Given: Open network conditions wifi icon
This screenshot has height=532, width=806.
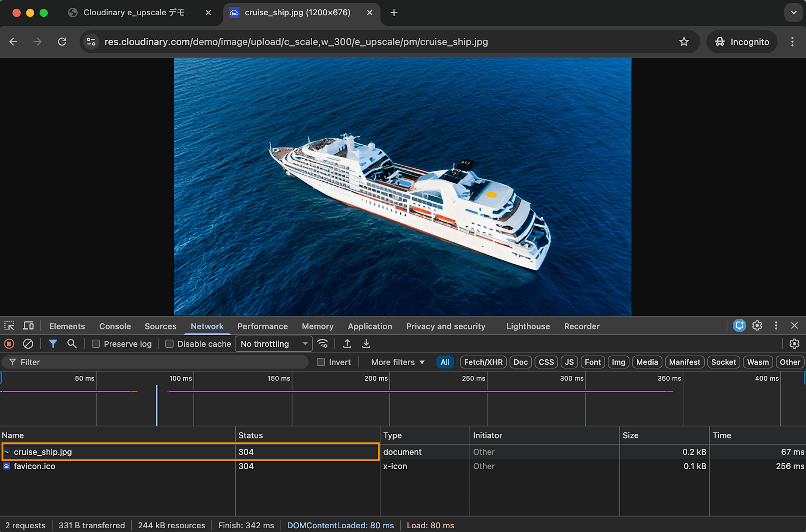Looking at the screenshot, I should pos(322,344).
